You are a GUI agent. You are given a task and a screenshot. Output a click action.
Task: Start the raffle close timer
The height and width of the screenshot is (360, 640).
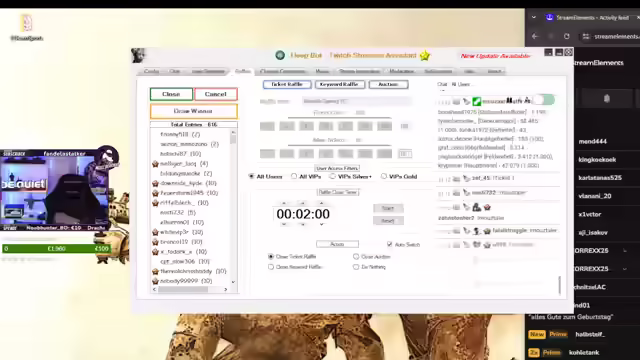[388, 208]
